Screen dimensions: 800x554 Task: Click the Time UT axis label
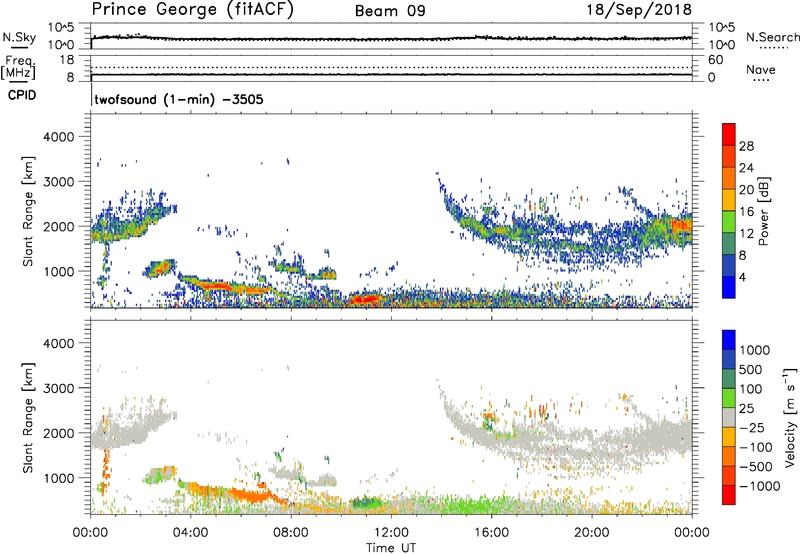pos(391,548)
